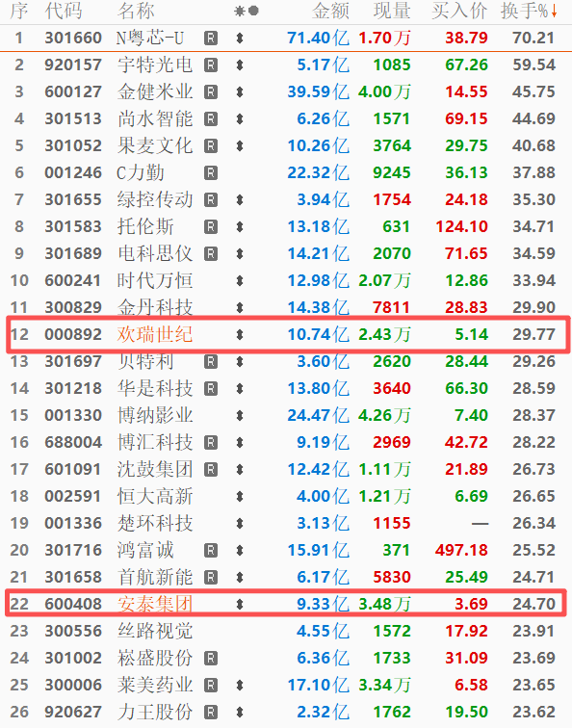Click the R badge beside 华是科技
Viewport: 572px width, 728px height.
point(211,388)
